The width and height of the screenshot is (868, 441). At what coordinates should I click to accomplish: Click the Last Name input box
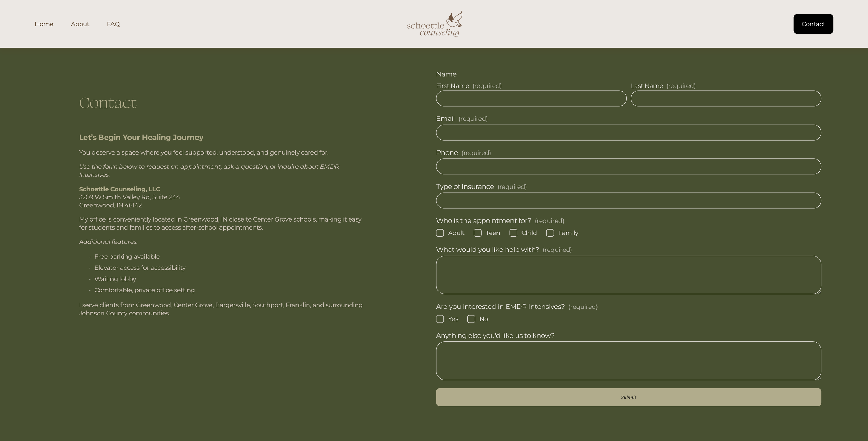(726, 98)
